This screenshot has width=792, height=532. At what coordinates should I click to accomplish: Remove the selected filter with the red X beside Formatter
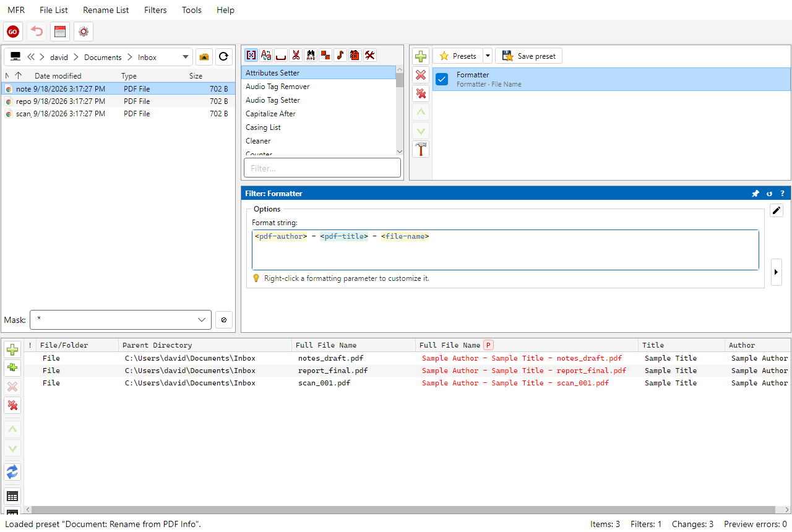421,75
